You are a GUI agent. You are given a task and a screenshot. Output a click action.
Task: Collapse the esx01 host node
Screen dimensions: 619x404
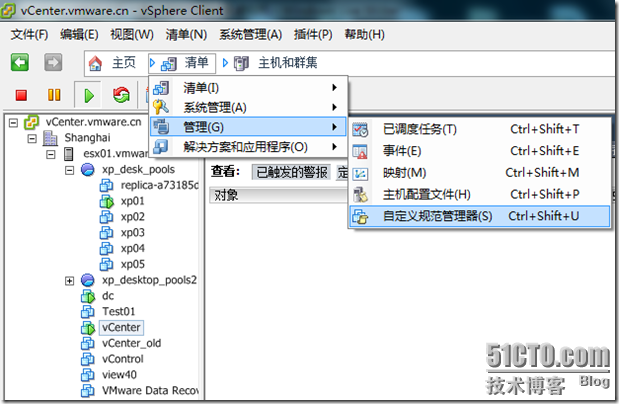[x=51, y=154]
